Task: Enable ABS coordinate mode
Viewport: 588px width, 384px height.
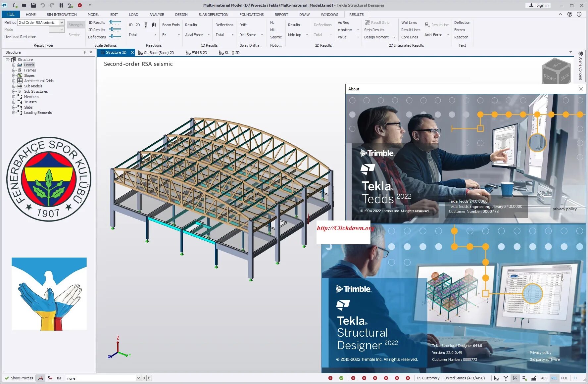Action: [544, 378]
